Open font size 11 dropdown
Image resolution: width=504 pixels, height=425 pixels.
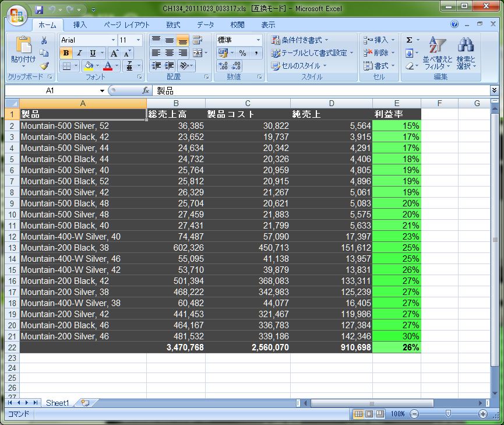(139, 40)
